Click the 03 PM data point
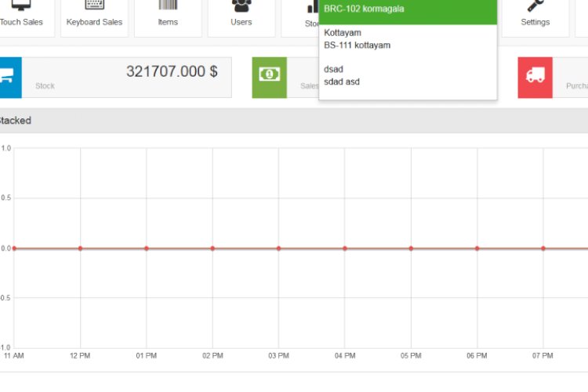Viewport: 588px width, 392px height. point(278,249)
